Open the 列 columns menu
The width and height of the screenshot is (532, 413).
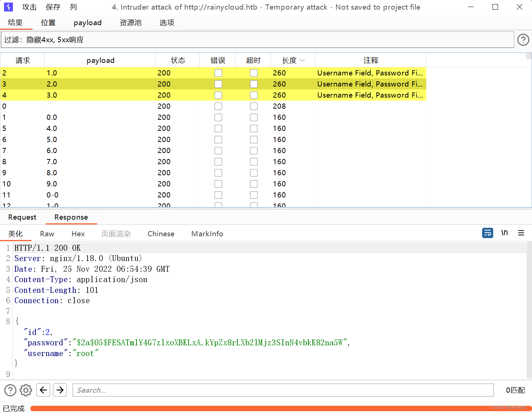click(x=73, y=7)
